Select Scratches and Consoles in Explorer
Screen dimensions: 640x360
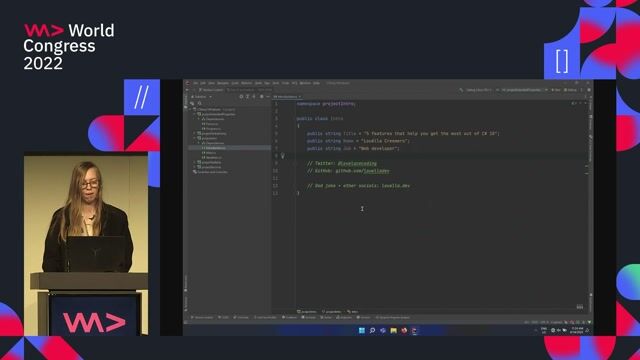[210, 172]
